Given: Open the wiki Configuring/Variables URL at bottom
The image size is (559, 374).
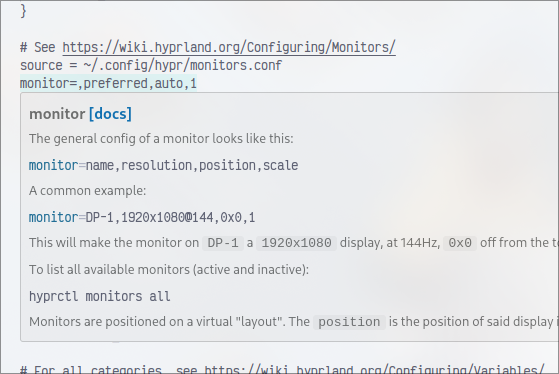Looking at the screenshot, I should (374, 369).
